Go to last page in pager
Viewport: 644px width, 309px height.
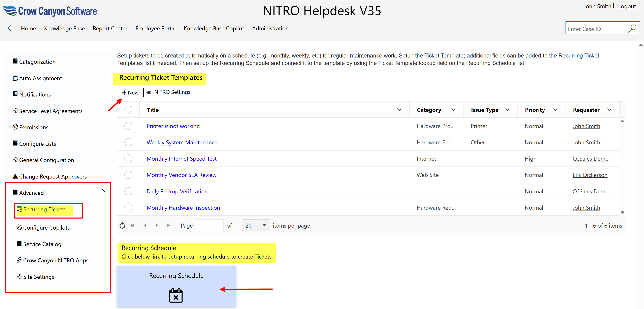pyautogui.click(x=169, y=226)
